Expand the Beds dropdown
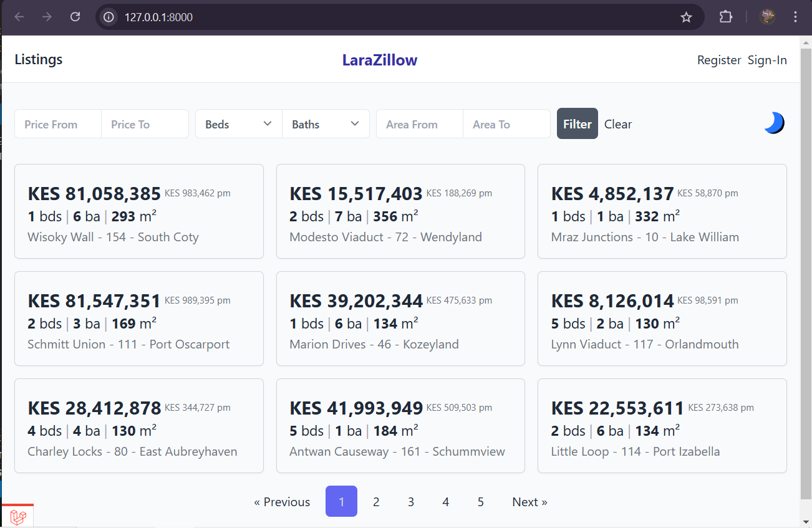Image resolution: width=812 pixels, height=528 pixels. point(238,124)
